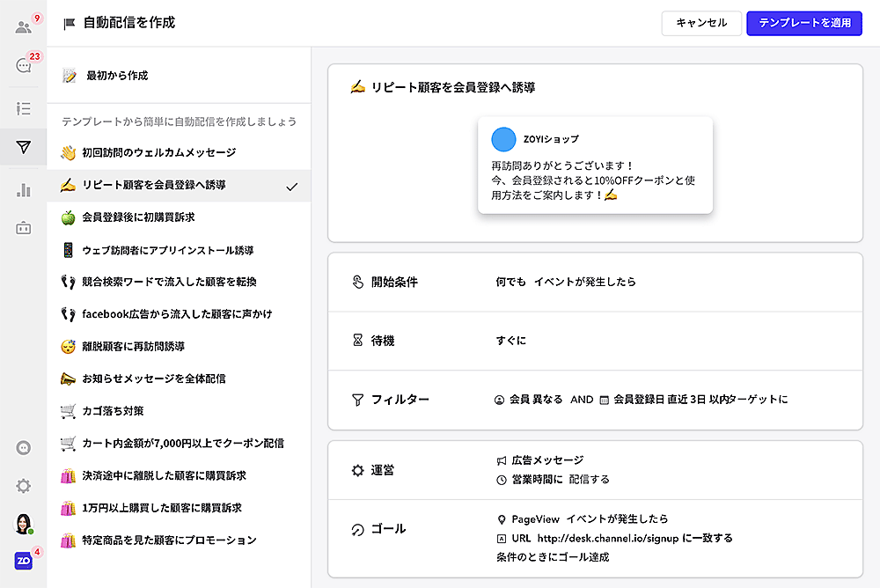Choose 特定商品を見た顧客にプロモーション template
Viewport: 880px width, 588px height.
point(169,540)
